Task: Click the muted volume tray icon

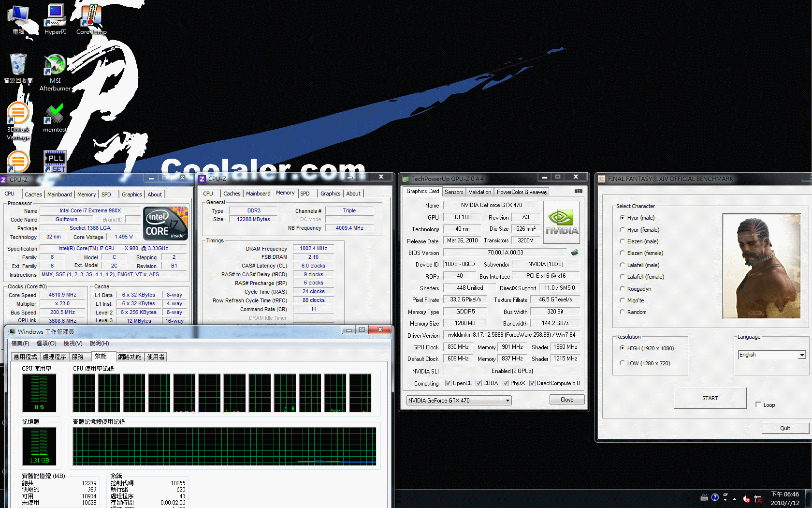Action: click(746, 498)
